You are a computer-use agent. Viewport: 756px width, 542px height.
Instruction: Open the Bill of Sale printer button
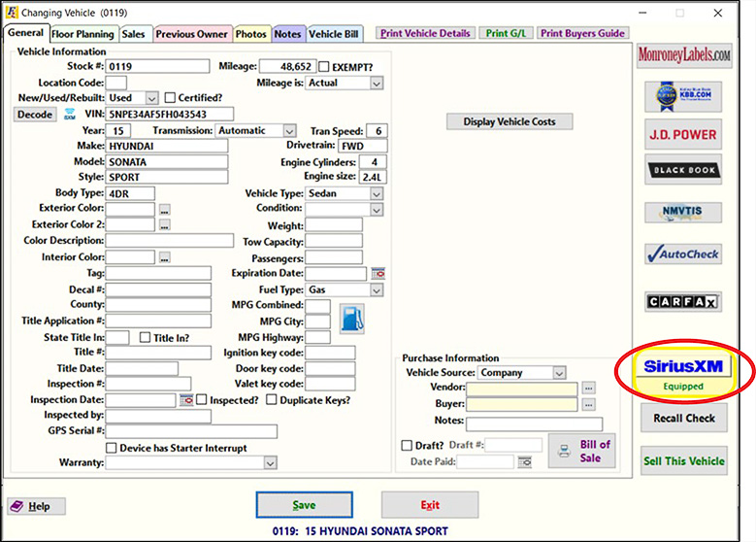click(x=582, y=451)
